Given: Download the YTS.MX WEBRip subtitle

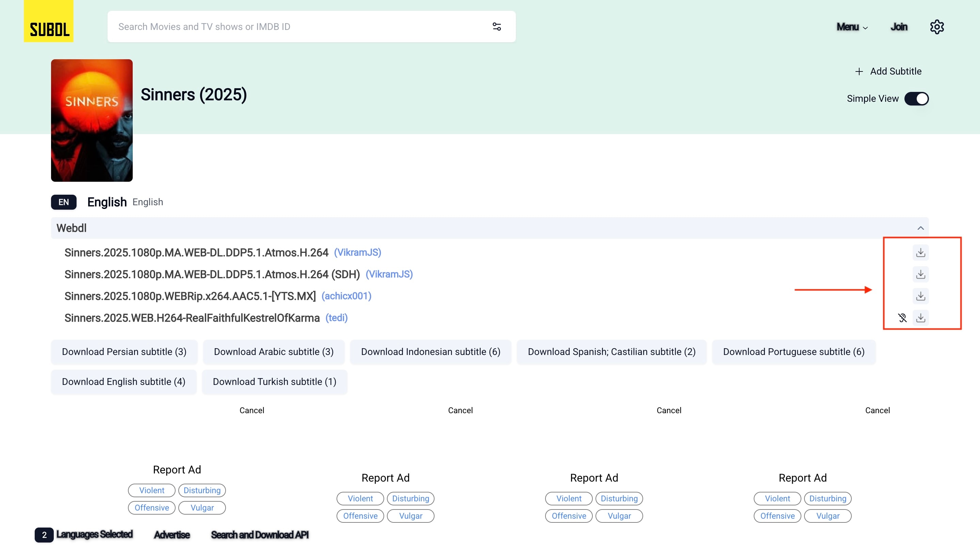Looking at the screenshot, I should point(921,296).
